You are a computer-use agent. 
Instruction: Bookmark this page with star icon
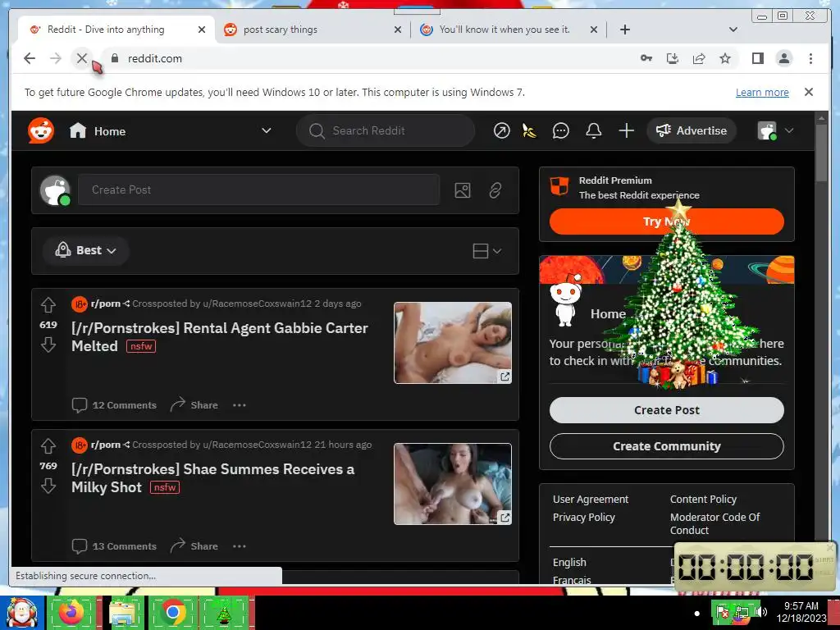pos(725,58)
